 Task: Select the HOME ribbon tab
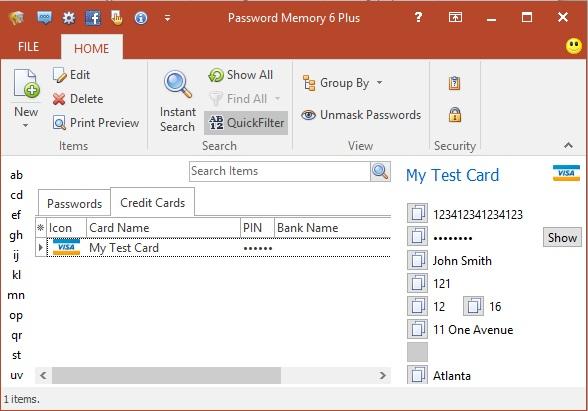tap(92, 48)
